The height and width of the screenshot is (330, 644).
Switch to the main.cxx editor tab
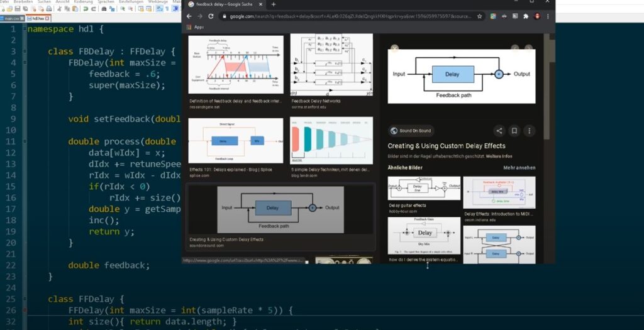[x=11, y=18]
